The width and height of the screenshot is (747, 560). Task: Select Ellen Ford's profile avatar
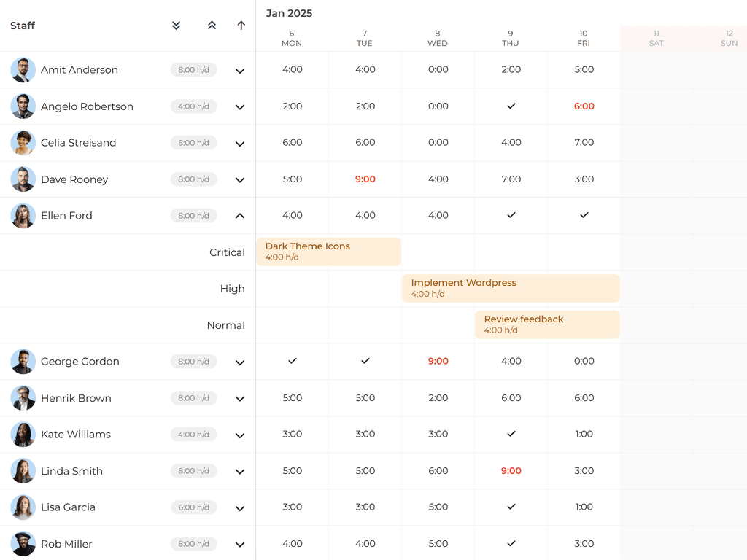[x=23, y=215]
